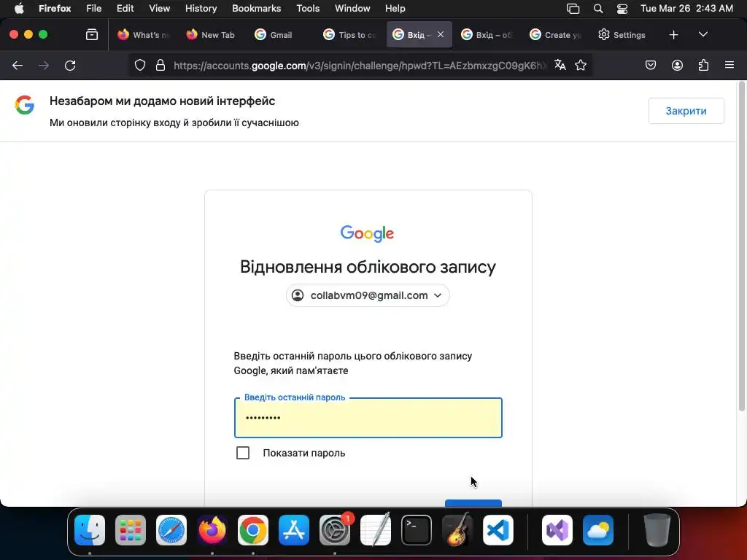Open App Store from the dock
Image resolution: width=747 pixels, height=560 pixels.
pyautogui.click(x=294, y=530)
